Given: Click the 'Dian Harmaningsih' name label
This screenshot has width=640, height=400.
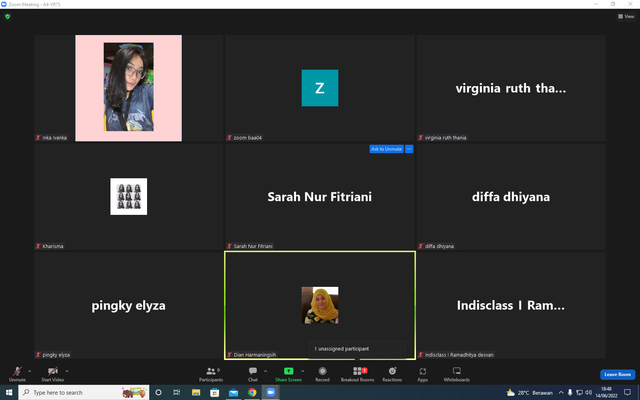Looking at the screenshot, I should [254, 355].
